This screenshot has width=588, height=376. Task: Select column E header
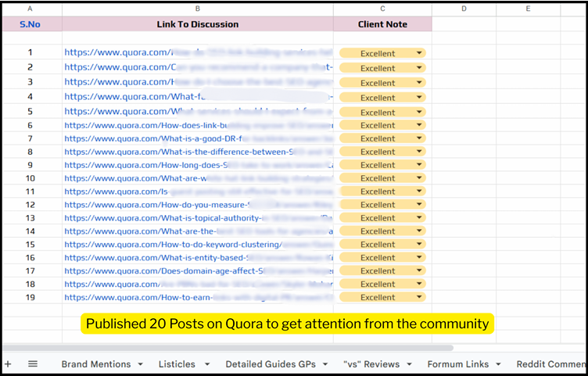click(528, 9)
